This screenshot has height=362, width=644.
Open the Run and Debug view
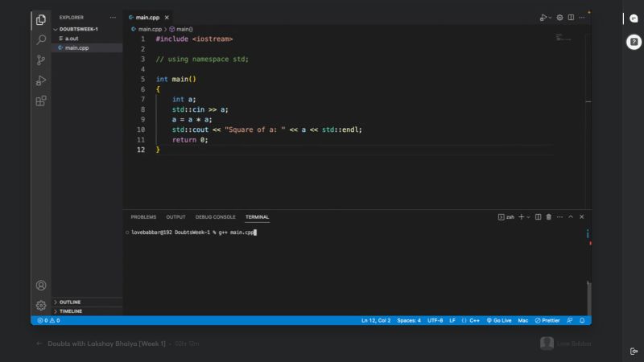tap(41, 80)
